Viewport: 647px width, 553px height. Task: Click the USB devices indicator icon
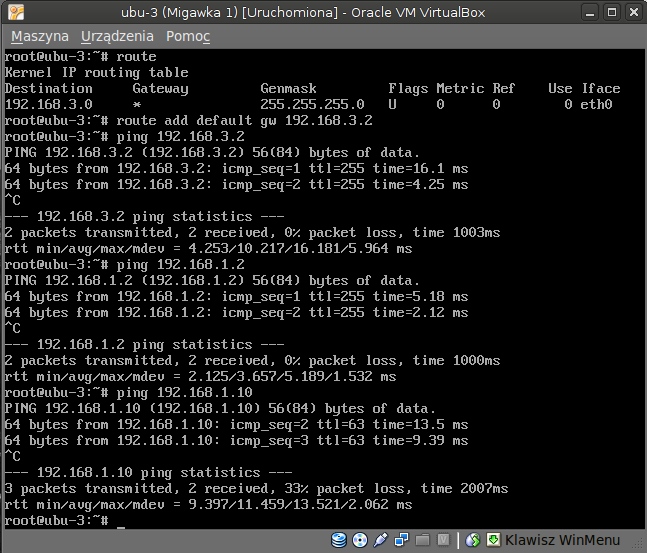click(380, 541)
